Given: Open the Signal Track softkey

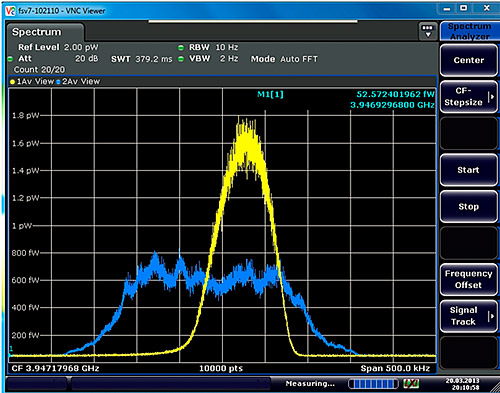Looking at the screenshot, I should click(x=469, y=316).
